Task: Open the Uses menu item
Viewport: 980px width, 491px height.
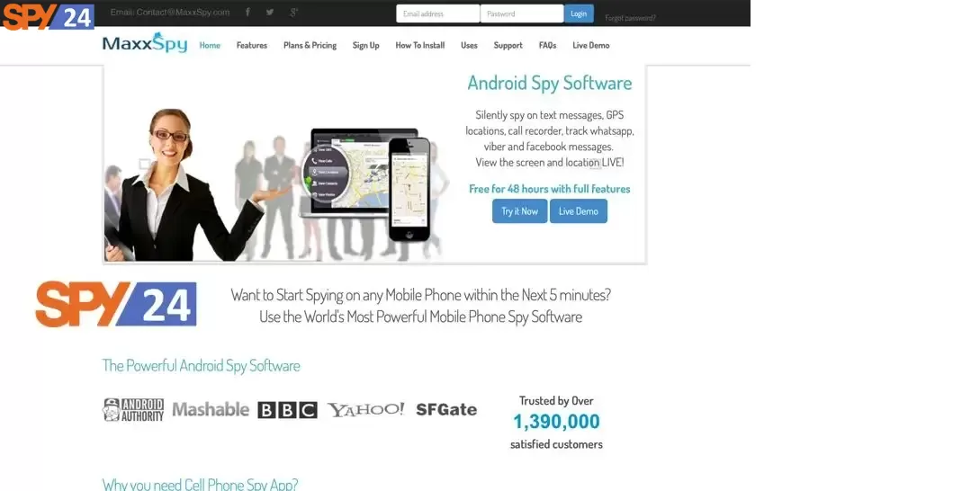Action: tap(470, 45)
